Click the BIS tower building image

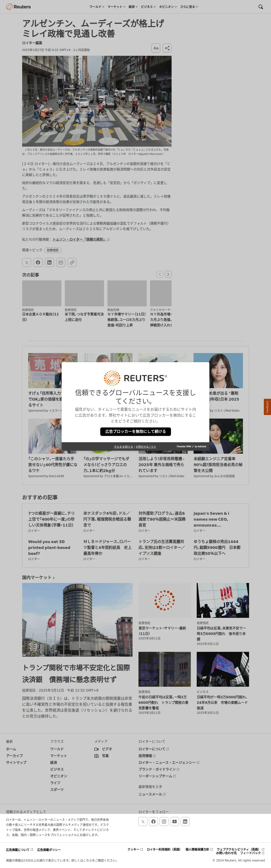click(77, 620)
